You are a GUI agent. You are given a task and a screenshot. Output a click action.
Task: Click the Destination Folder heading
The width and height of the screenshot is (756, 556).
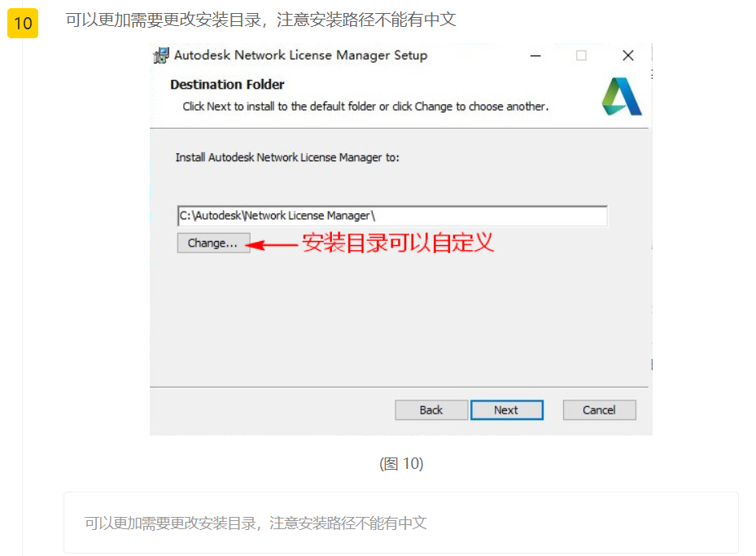[x=227, y=85]
